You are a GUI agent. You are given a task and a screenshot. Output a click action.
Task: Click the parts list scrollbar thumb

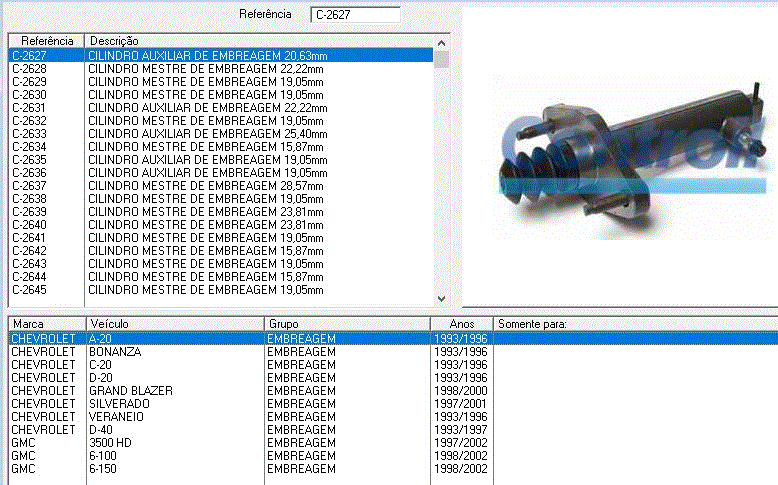point(441,57)
